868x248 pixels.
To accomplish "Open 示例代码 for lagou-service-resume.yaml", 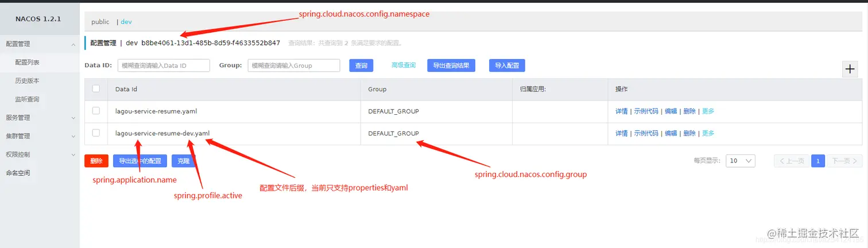I will (646, 111).
